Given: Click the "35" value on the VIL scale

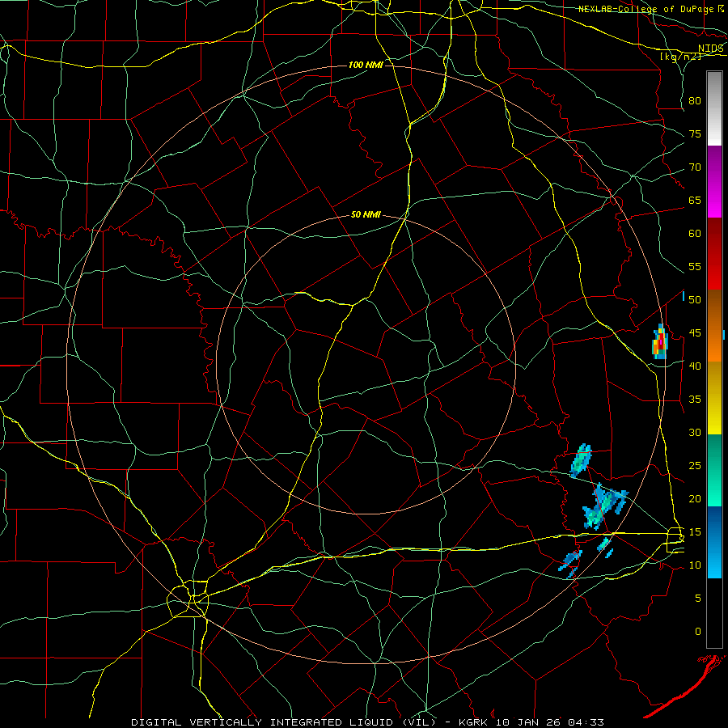Looking at the screenshot, I should tap(695, 400).
